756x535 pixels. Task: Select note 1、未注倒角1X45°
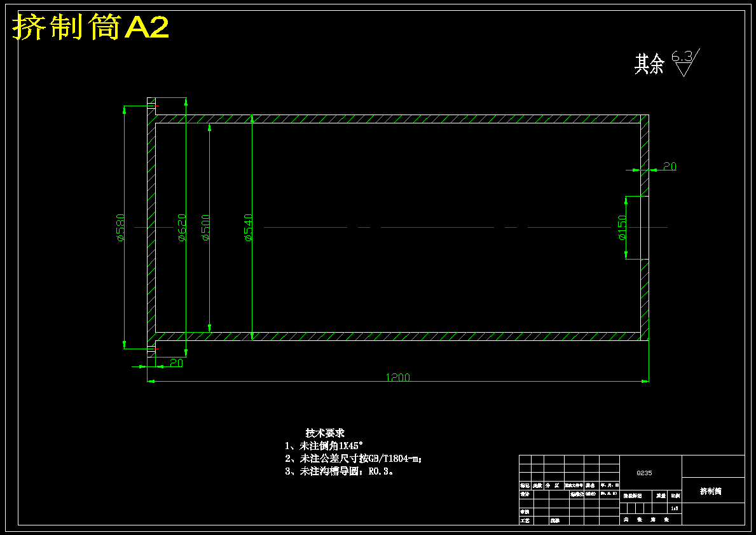coord(324,446)
